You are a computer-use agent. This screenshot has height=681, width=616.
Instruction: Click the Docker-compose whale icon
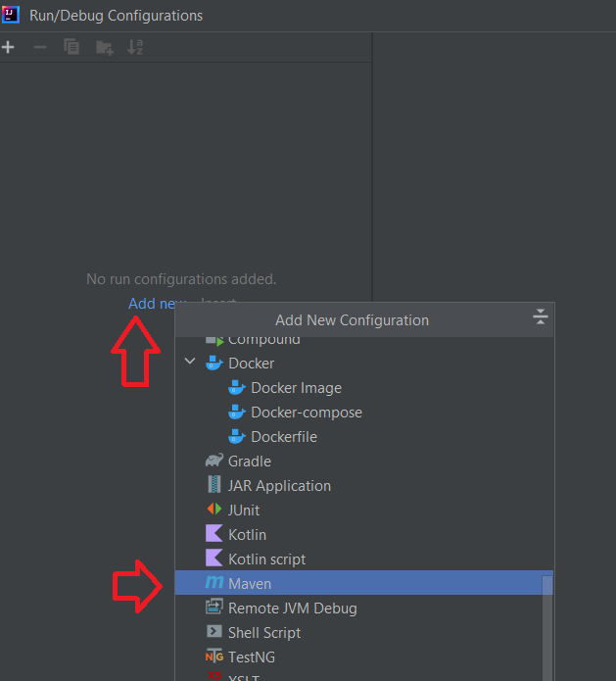pyautogui.click(x=237, y=412)
